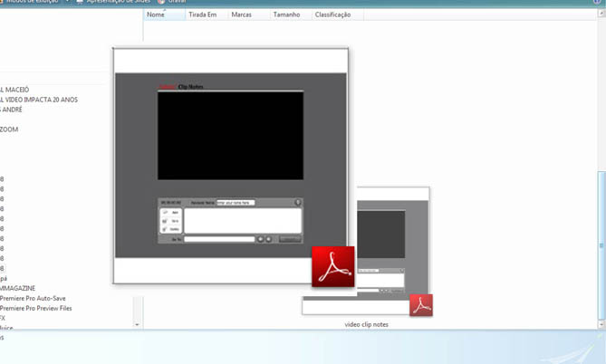Viewport: 606px width, 364px height.
Task: Click the small Adobe PDF icon badge
Action: coord(420,305)
